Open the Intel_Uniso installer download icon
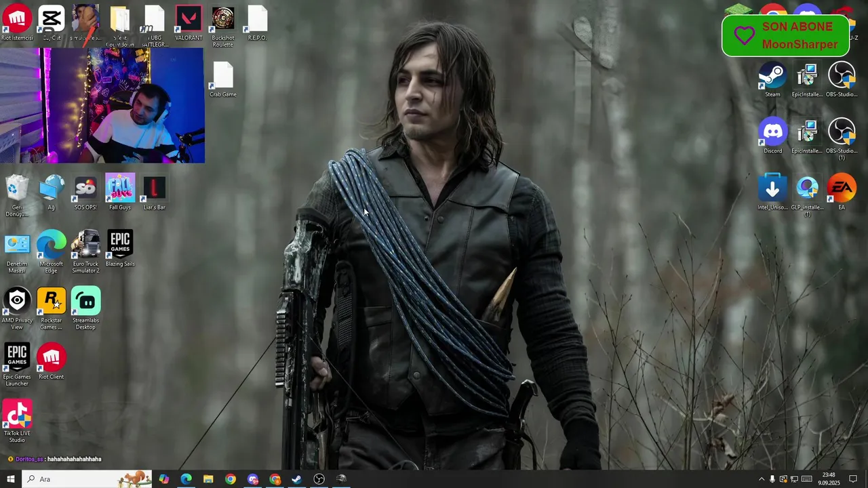Image resolution: width=868 pixels, height=488 pixels. point(772,193)
